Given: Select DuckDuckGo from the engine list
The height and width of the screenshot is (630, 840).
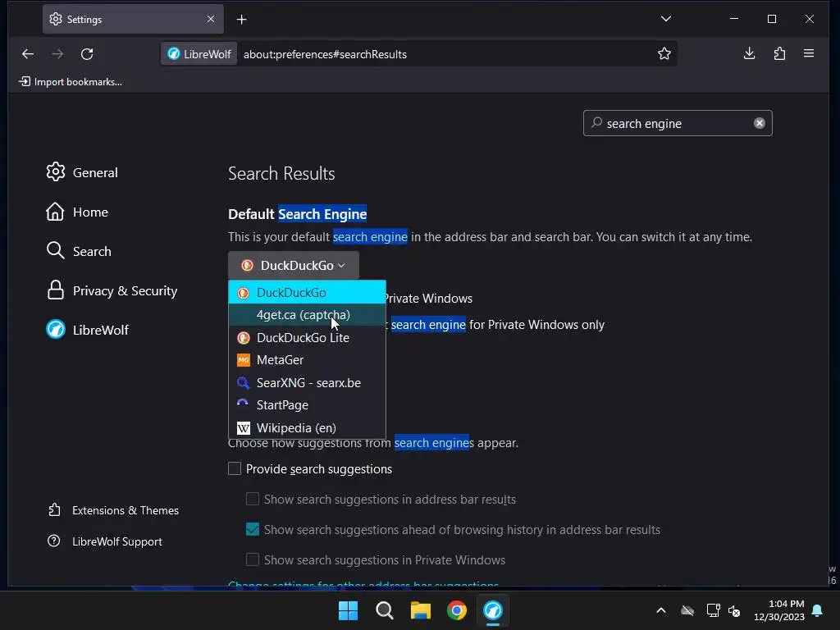Looking at the screenshot, I should (307, 293).
